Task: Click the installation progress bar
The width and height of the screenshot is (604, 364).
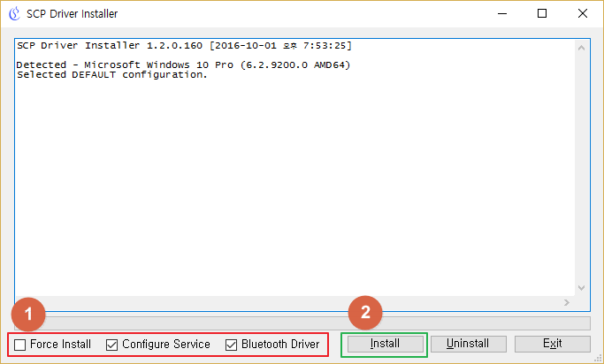Action: pos(302,323)
